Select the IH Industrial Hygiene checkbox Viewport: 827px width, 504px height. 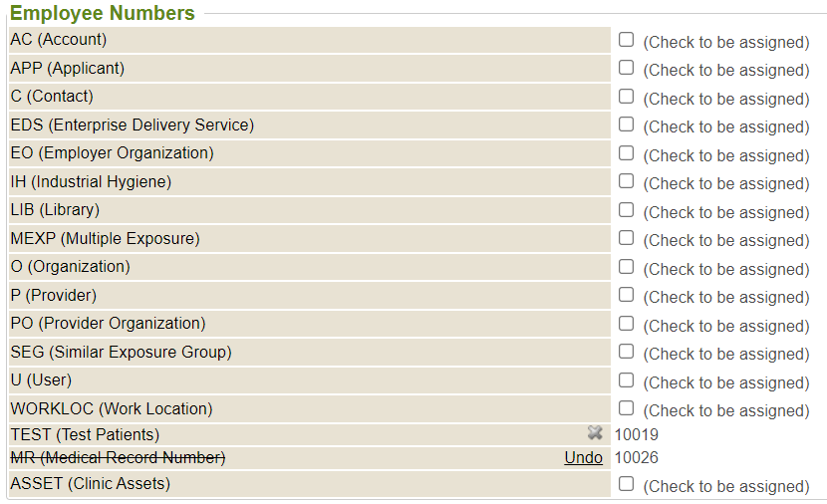click(x=626, y=181)
